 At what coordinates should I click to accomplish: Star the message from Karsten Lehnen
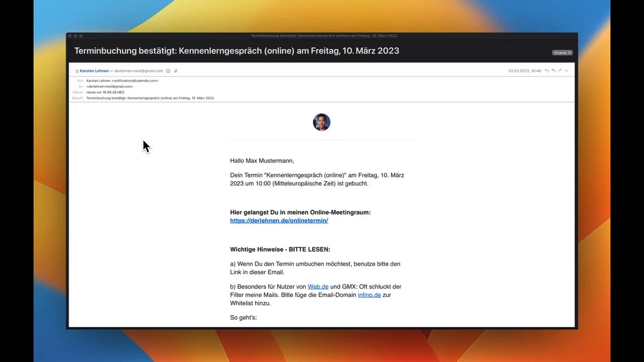(x=77, y=71)
